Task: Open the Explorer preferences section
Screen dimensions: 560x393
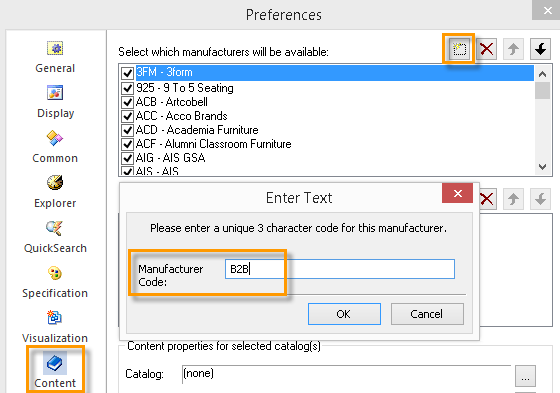Action: point(55,192)
